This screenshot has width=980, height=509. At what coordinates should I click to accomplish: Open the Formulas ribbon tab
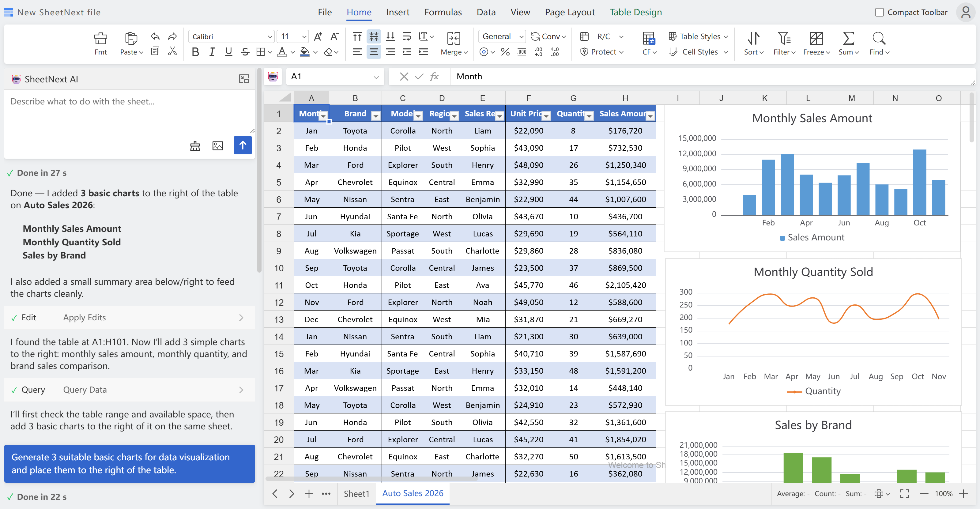click(x=443, y=12)
